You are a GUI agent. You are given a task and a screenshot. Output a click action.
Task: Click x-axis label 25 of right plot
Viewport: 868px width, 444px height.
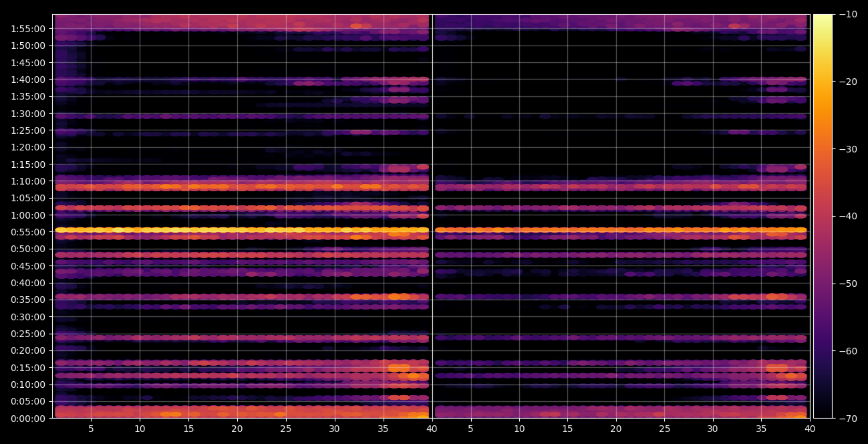(x=664, y=428)
